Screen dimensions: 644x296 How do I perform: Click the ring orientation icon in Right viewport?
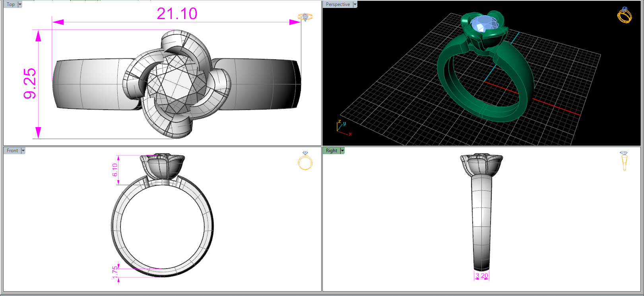pos(624,161)
